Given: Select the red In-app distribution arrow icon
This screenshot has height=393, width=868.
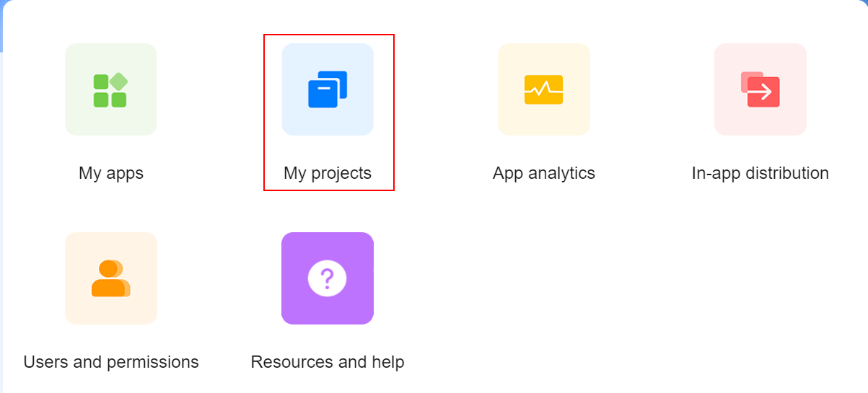Looking at the screenshot, I should pos(760,89).
